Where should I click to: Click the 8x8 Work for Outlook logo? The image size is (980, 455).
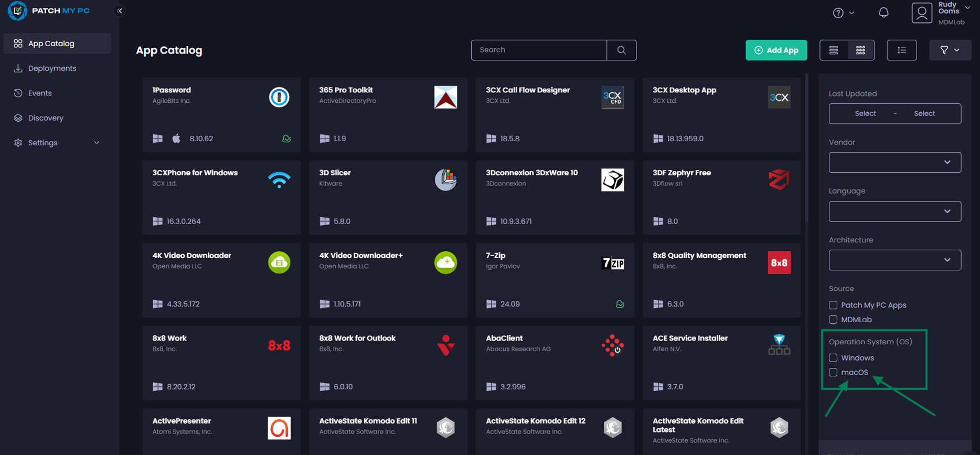click(x=446, y=345)
